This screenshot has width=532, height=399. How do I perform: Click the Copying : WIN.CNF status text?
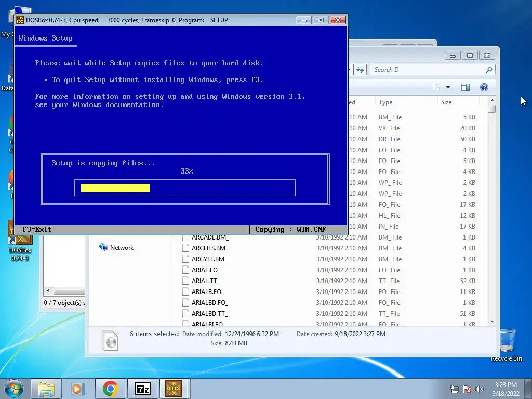click(x=290, y=229)
